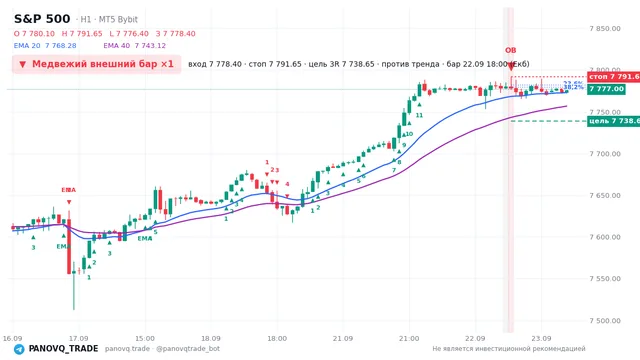The height and width of the screenshot is (360, 640).
Task: Click the EMA 20 7 768.28 legend
Action: tap(45, 46)
